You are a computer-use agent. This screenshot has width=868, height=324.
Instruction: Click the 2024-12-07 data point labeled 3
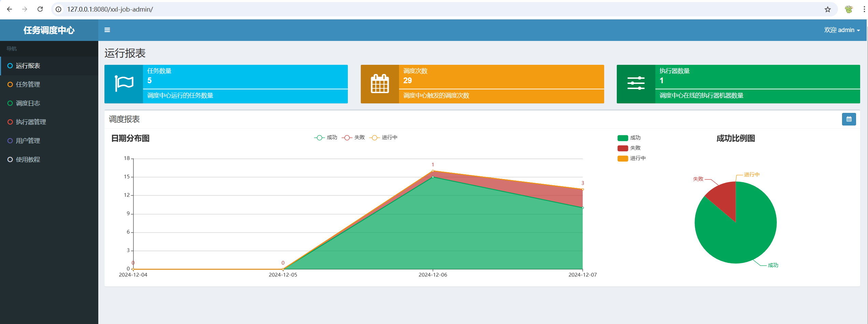click(583, 189)
